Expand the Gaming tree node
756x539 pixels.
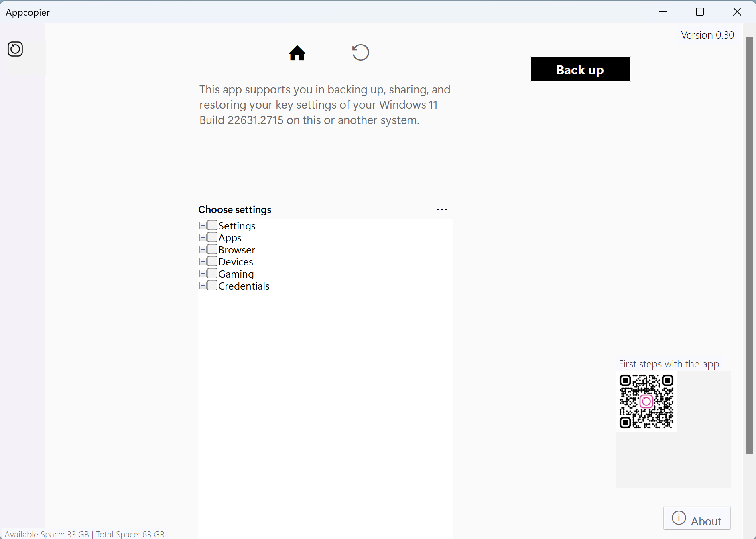pyautogui.click(x=203, y=274)
